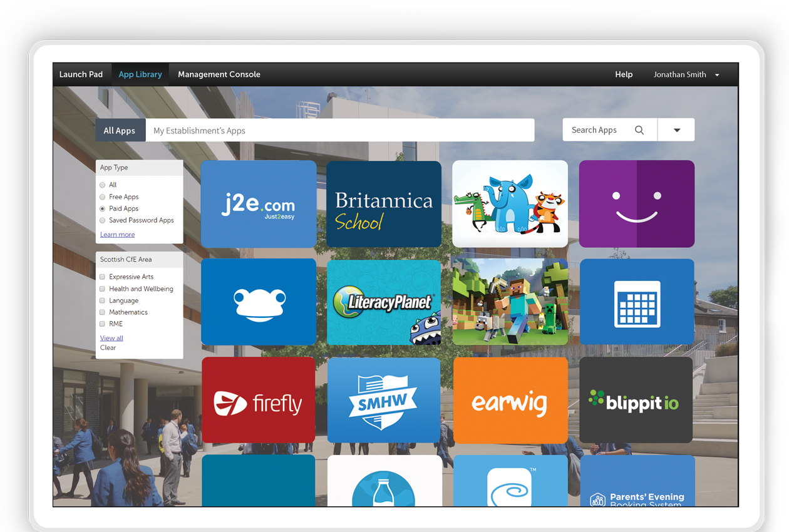
Task: Open the Britannica School app tile
Action: [x=384, y=204]
